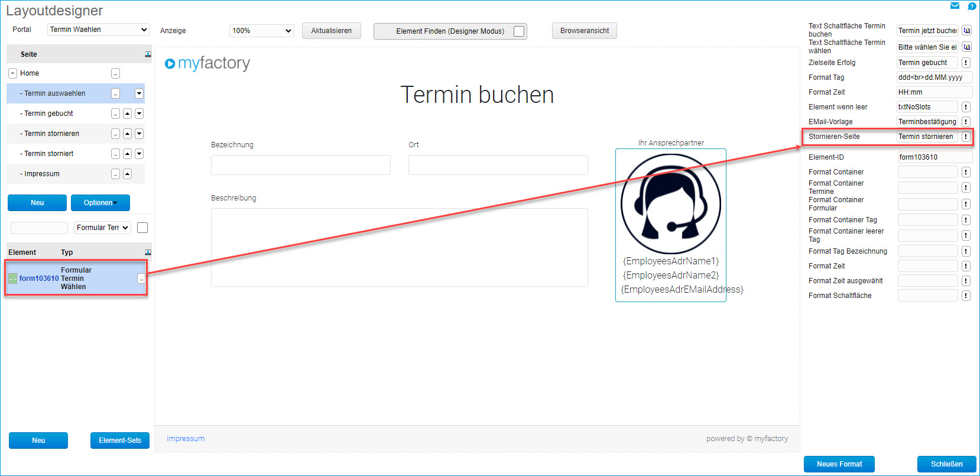Toggle Element Finden designer mode checkbox
980x476 pixels.
pyautogui.click(x=519, y=31)
